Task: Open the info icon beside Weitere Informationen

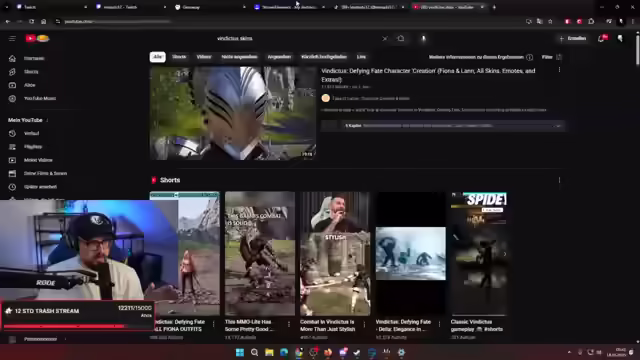Action: [529, 57]
